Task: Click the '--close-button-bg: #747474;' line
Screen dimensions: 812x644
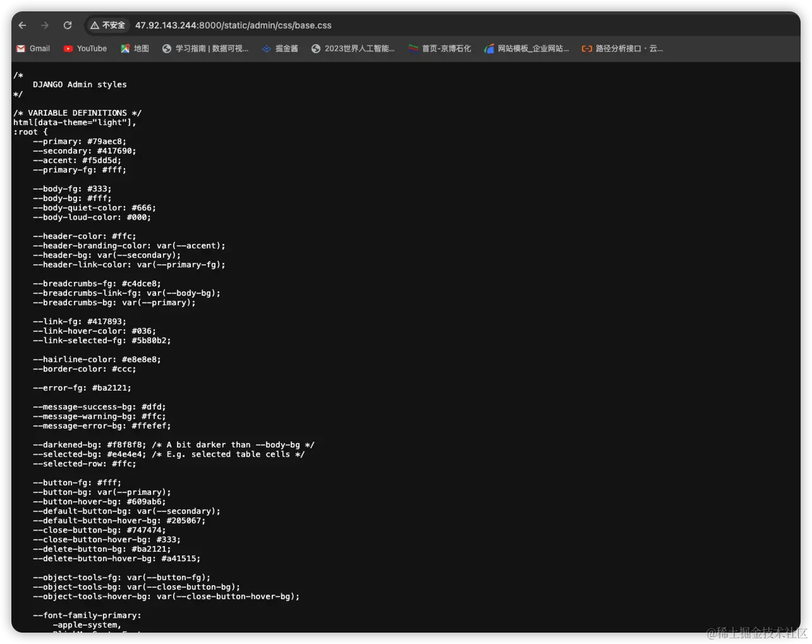Action: click(99, 530)
